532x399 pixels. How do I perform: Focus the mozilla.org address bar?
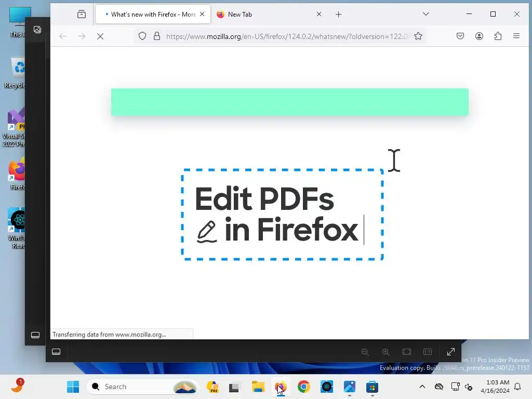287,36
